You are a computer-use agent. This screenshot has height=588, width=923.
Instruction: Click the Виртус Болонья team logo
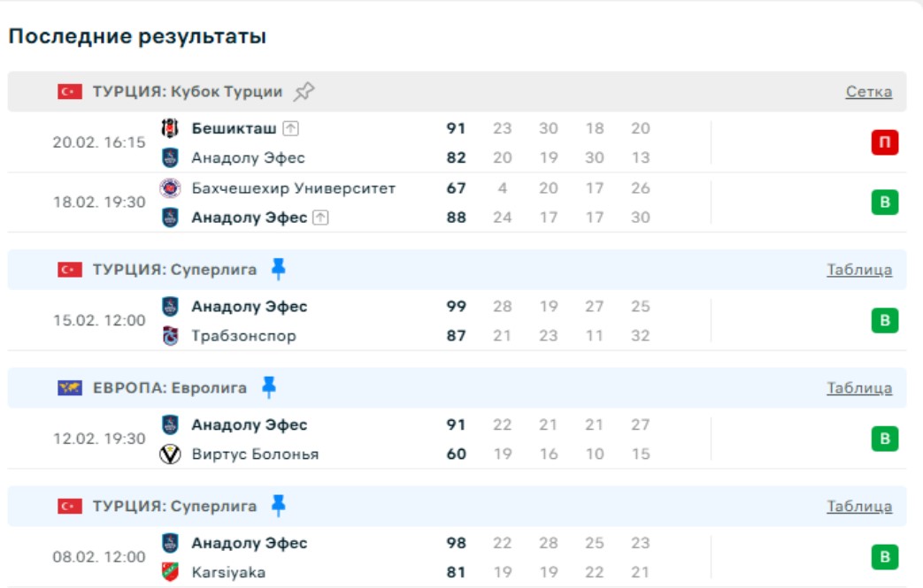click(170, 454)
